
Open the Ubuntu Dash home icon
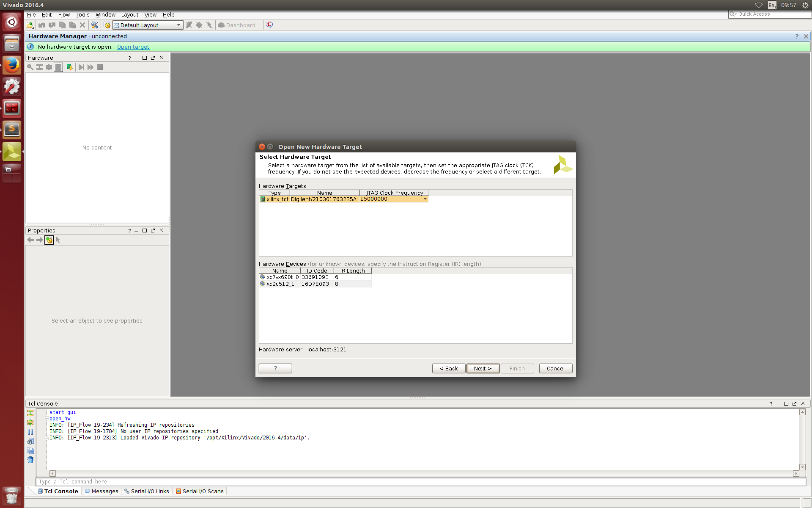(12, 22)
